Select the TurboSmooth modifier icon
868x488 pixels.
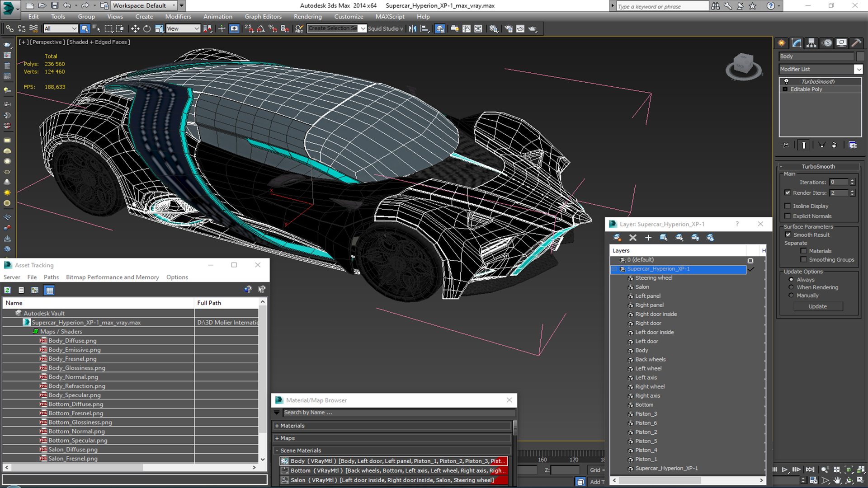click(787, 80)
